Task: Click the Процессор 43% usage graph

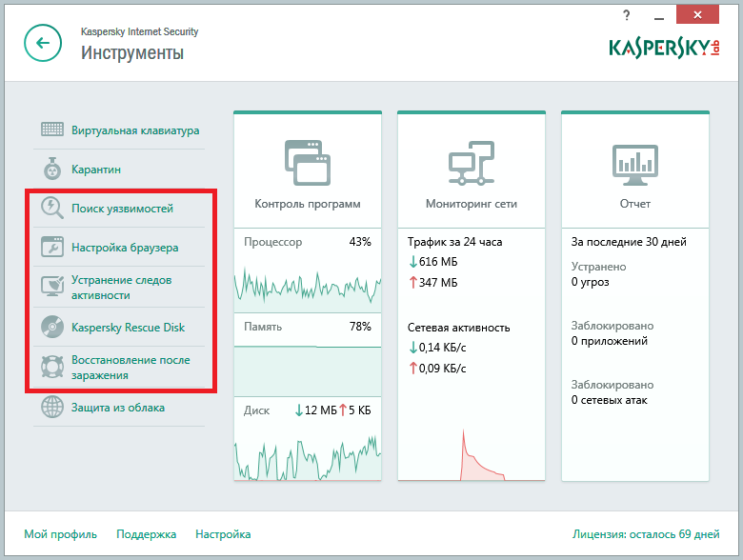Action: coord(308,287)
